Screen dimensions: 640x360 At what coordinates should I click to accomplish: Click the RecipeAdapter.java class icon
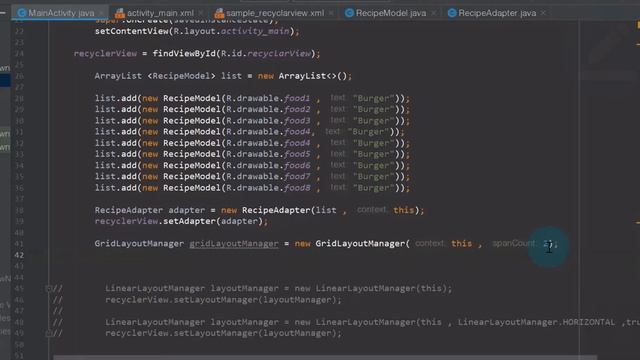[x=452, y=13]
